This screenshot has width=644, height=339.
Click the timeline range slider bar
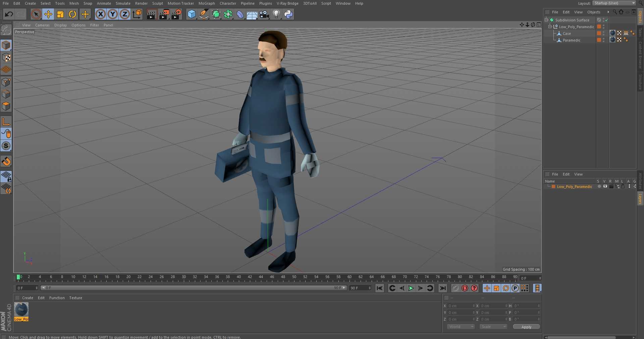[194, 288]
